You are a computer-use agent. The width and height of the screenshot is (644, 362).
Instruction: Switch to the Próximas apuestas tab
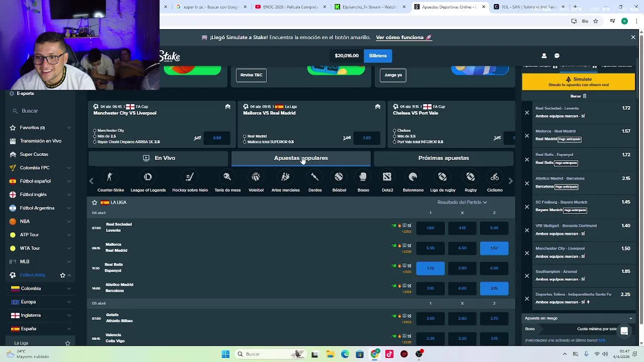click(444, 158)
